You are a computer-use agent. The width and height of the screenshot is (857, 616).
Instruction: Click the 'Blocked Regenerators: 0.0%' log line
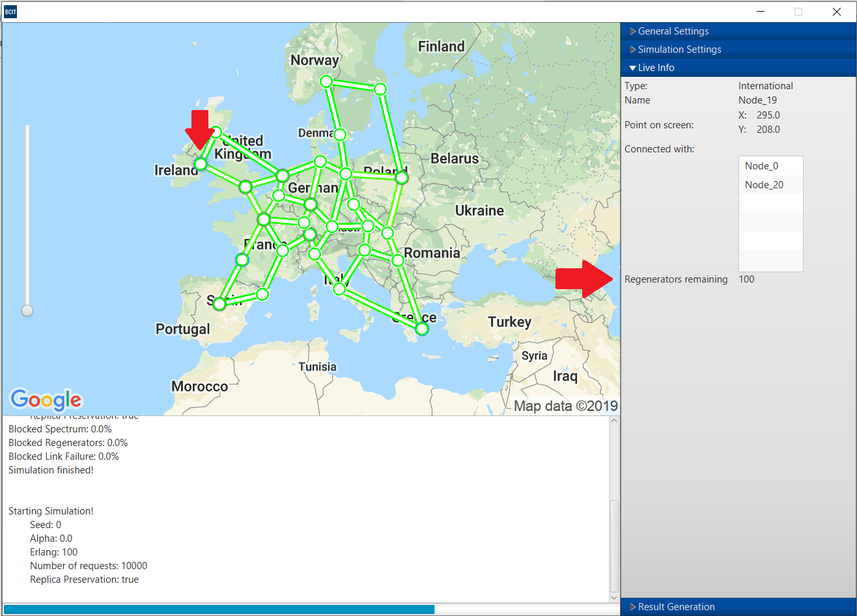68,443
